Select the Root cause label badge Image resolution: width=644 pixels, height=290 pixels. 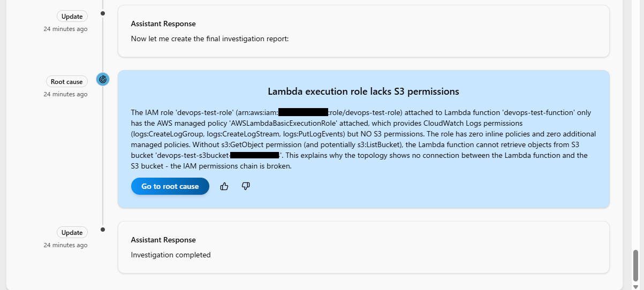(x=66, y=82)
